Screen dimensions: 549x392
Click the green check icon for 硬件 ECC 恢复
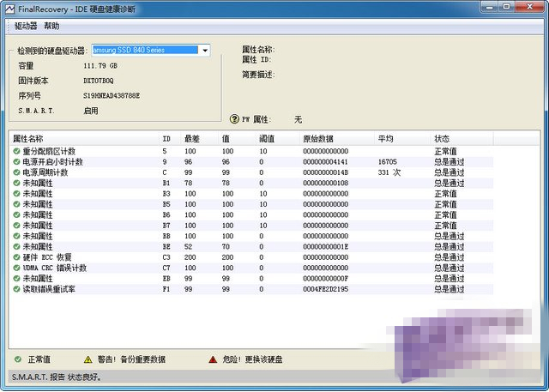[x=16, y=257]
